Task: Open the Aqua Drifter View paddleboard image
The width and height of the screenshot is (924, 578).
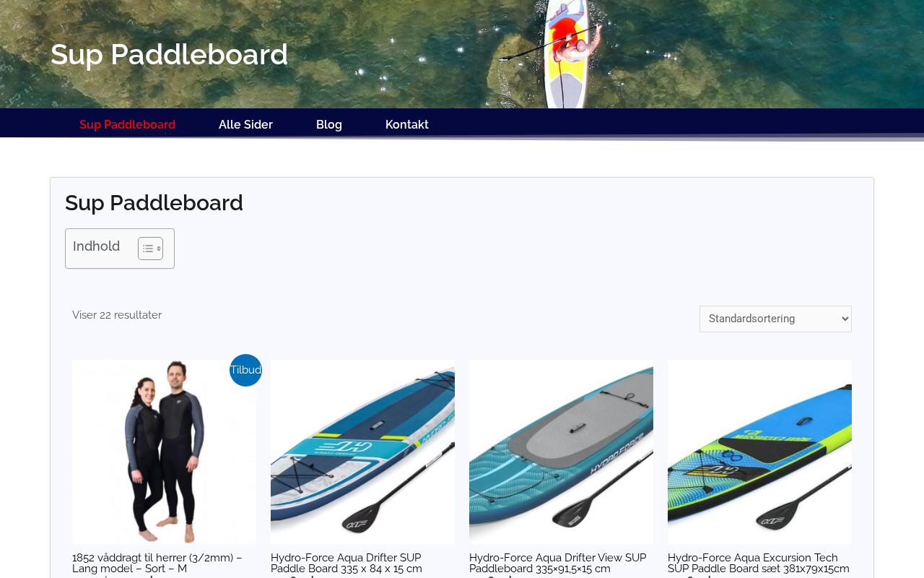Action: 561,452
